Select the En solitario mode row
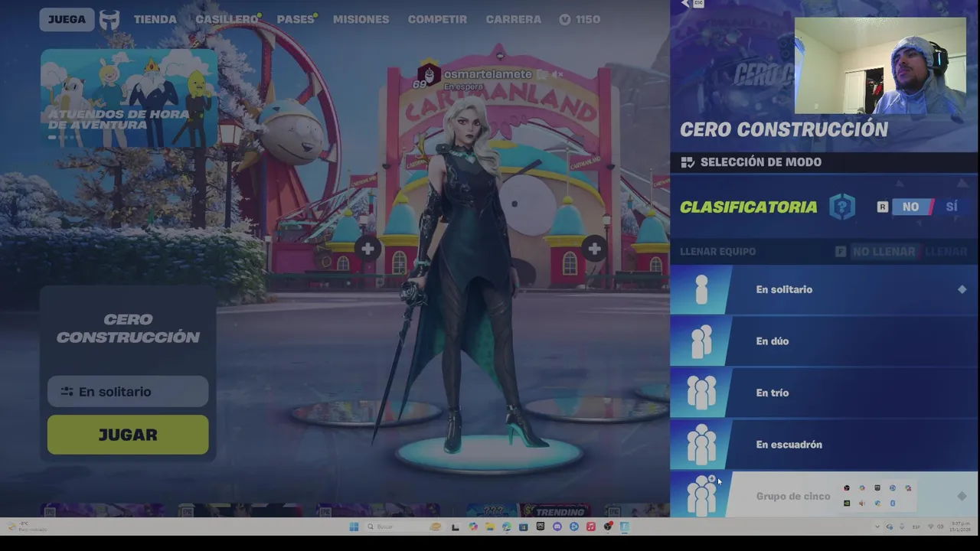 [x=824, y=289]
